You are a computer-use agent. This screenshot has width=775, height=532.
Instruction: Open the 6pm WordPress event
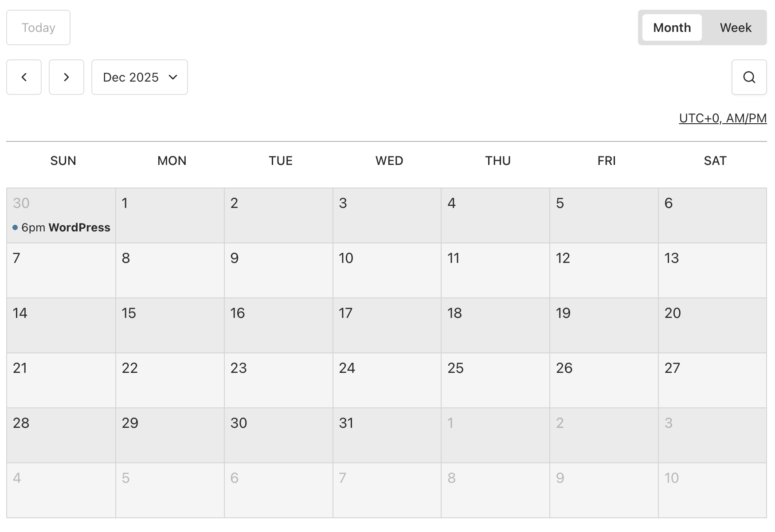(x=66, y=227)
